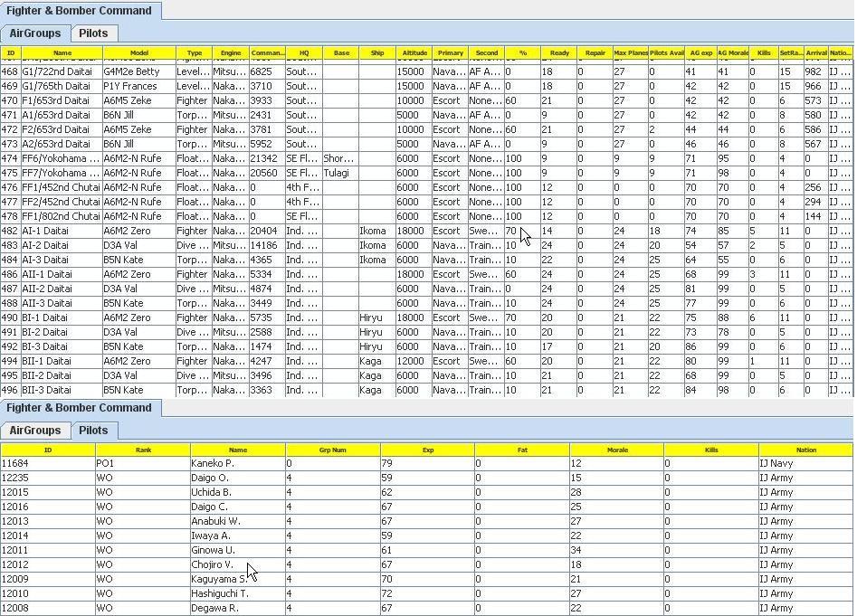Select the AII-3 Daitai air group
The width and height of the screenshot is (857, 616).
426,303
